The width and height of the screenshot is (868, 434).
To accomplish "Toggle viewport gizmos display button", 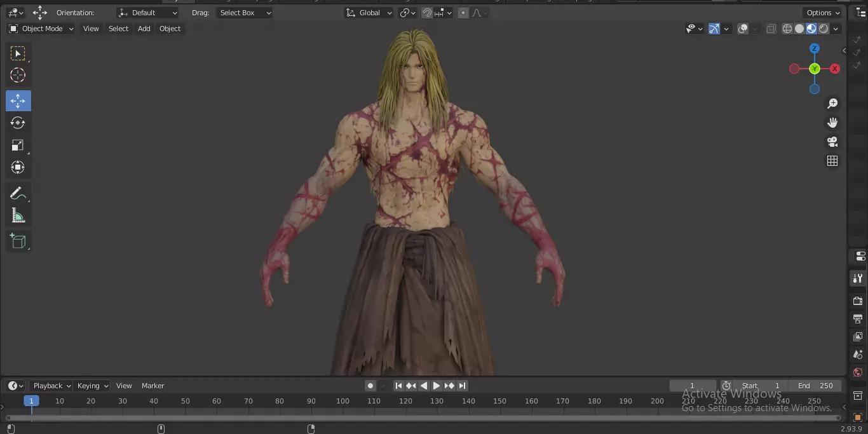I will 714,29.
